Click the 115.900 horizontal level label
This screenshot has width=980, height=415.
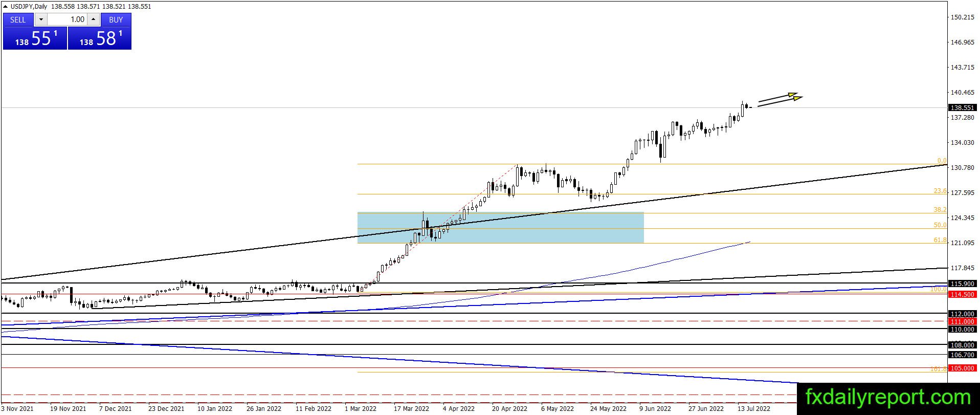pos(962,283)
